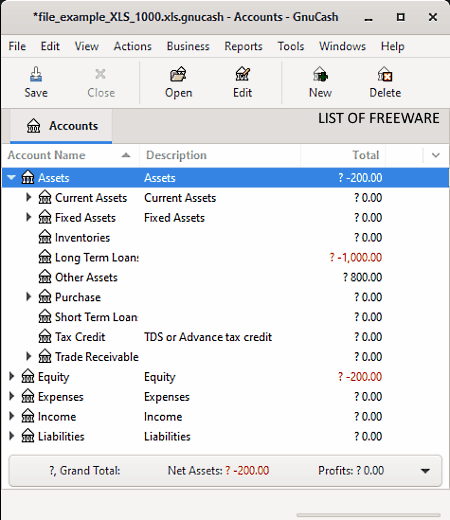Click the Delete account toolbar icon
This screenshot has width=450, height=520.
pos(385,74)
